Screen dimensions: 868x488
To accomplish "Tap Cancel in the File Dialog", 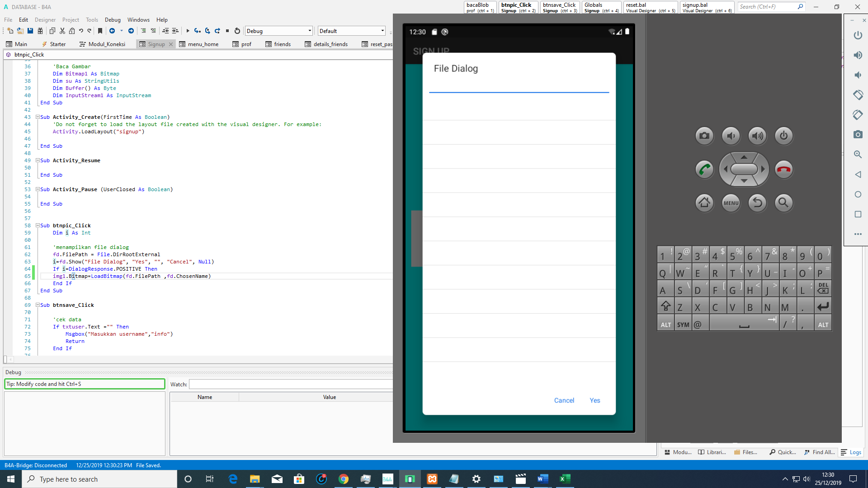I will pyautogui.click(x=564, y=400).
